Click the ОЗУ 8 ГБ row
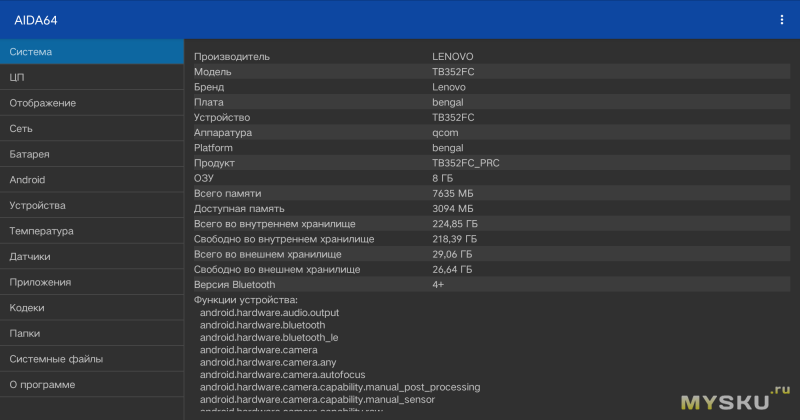Image resolution: width=800 pixels, height=420 pixels. 491,178
